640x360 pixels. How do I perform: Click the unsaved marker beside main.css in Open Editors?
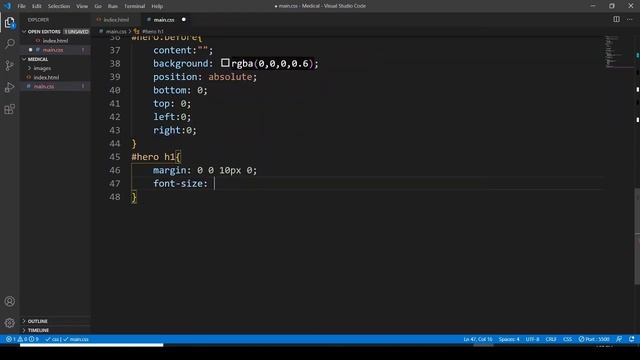[30, 50]
